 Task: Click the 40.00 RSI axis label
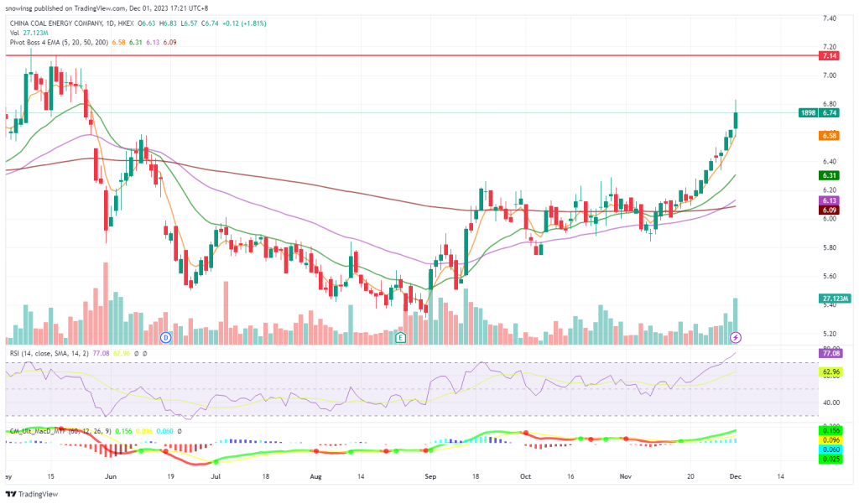(831, 403)
